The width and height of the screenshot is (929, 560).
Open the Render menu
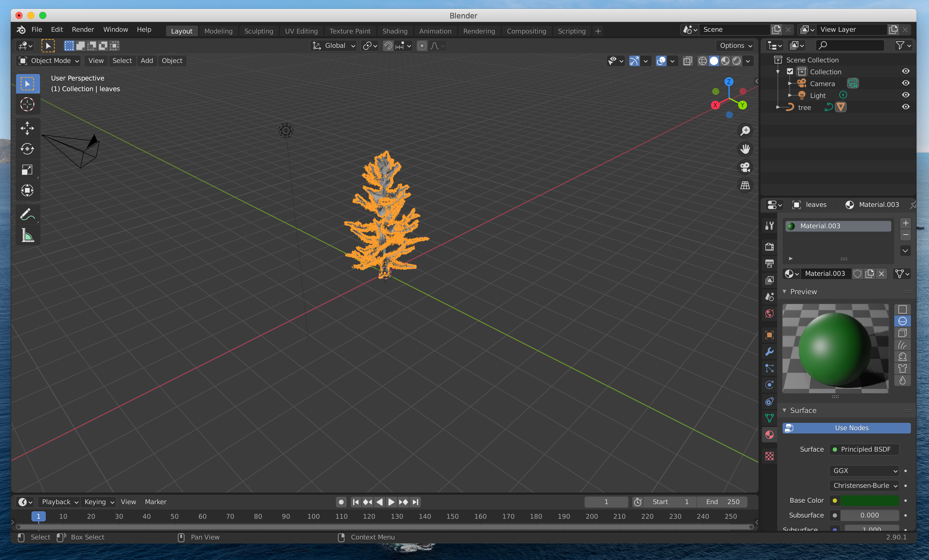[83, 29]
